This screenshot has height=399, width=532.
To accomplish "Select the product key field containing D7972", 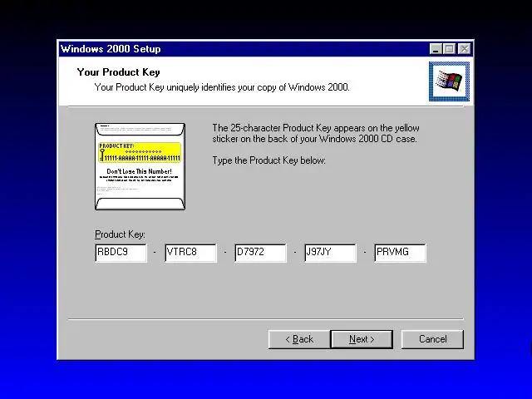I will tap(260, 253).
